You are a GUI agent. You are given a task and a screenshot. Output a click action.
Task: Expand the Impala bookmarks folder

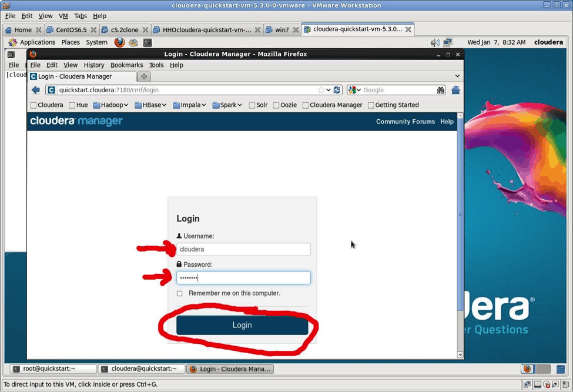point(189,105)
